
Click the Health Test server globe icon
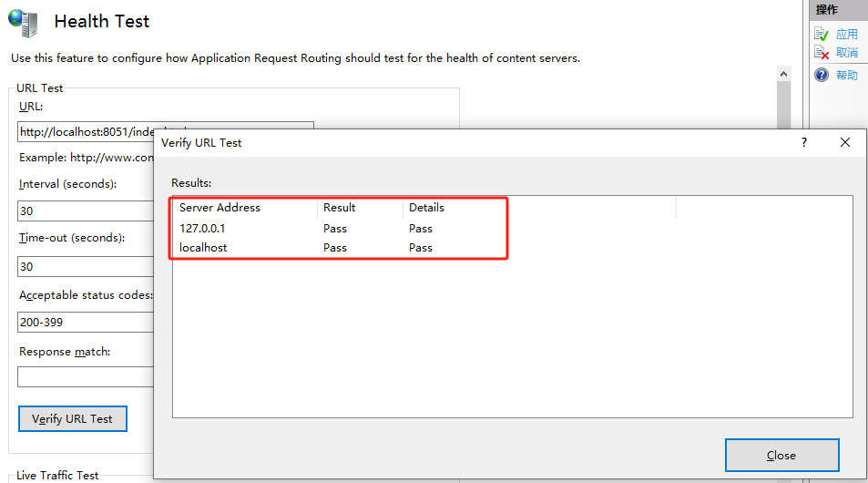pyautogui.click(x=24, y=23)
